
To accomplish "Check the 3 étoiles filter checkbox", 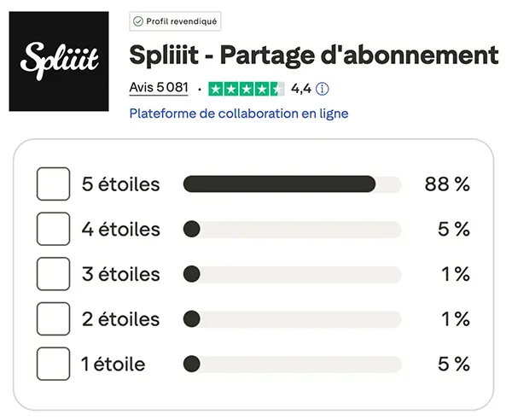I will click(x=54, y=274).
